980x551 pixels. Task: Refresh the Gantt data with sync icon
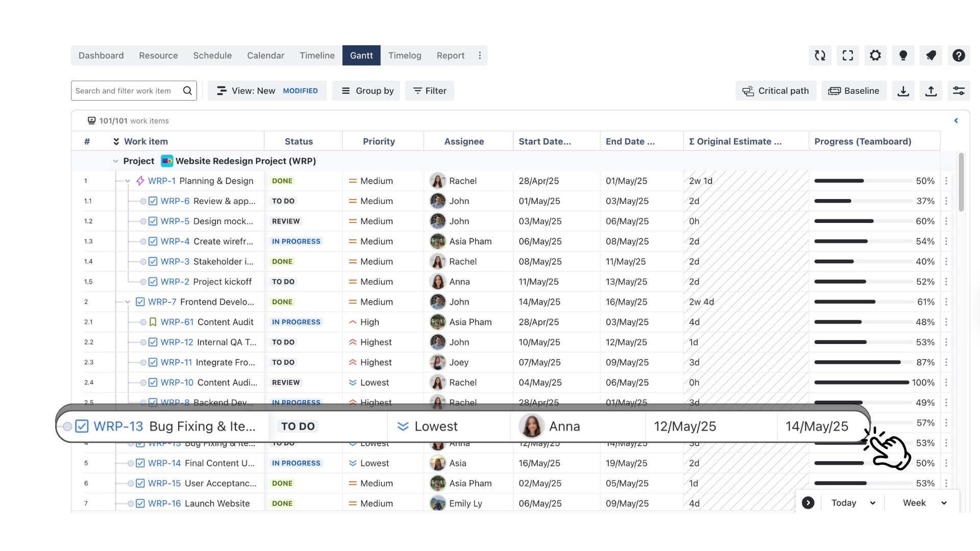(x=820, y=55)
